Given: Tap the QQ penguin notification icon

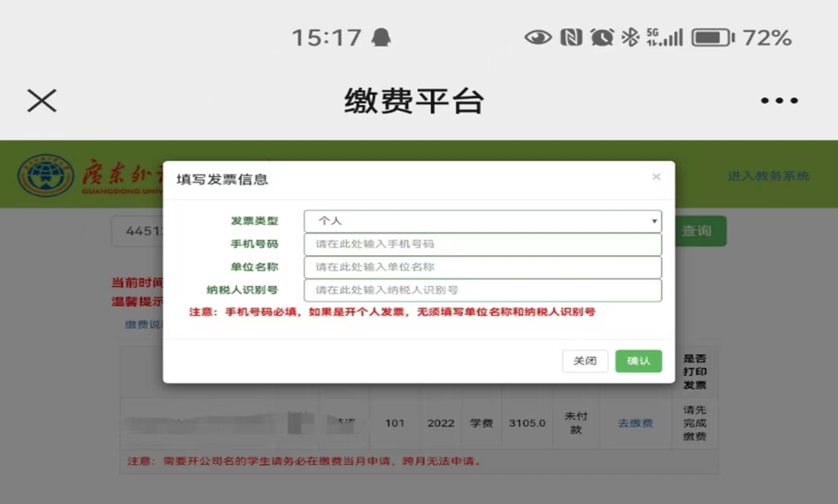Looking at the screenshot, I should [380, 37].
